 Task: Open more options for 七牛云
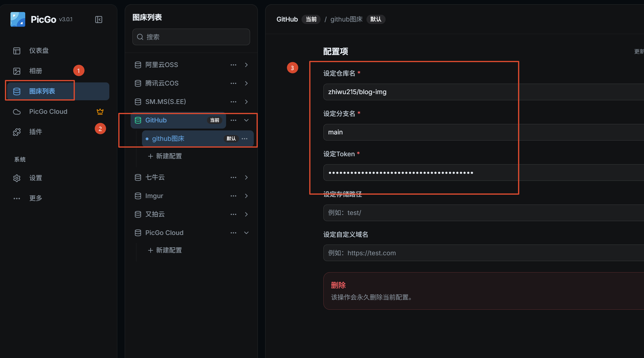coord(233,177)
